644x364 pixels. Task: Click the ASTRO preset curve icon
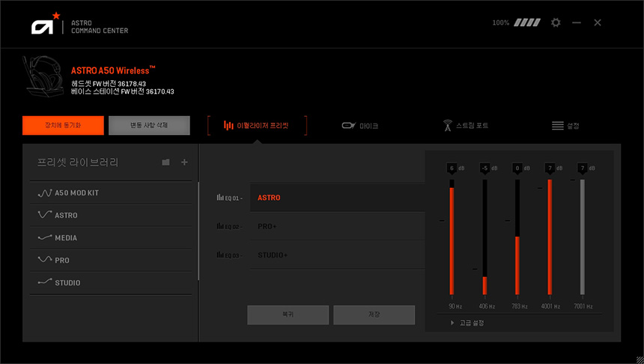click(45, 214)
